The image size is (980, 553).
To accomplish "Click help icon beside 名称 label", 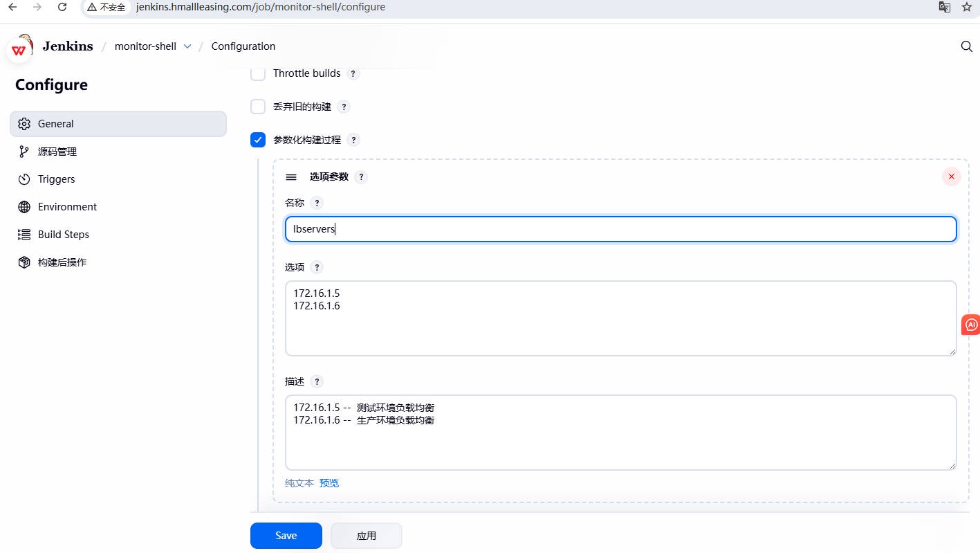I will click(317, 203).
